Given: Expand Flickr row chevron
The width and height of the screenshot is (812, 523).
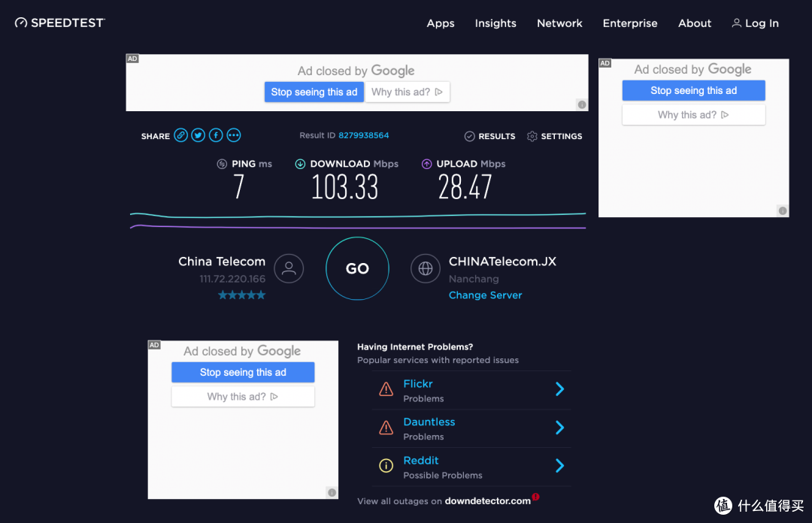Looking at the screenshot, I should click(560, 389).
